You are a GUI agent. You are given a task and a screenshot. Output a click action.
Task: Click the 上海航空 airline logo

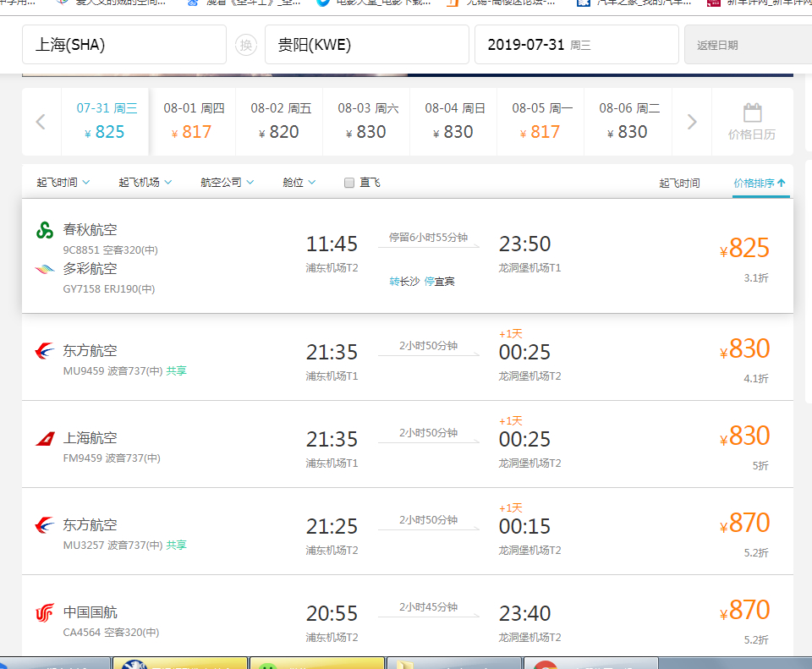pyautogui.click(x=45, y=439)
